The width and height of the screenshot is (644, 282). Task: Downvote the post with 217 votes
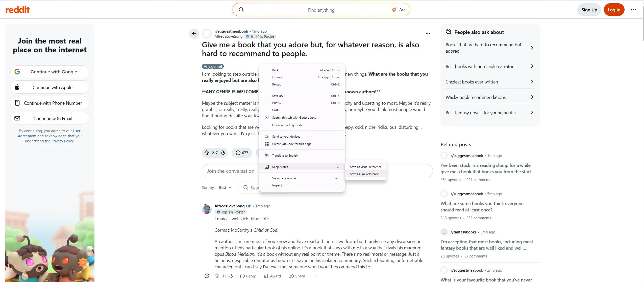(x=223, y=153)
